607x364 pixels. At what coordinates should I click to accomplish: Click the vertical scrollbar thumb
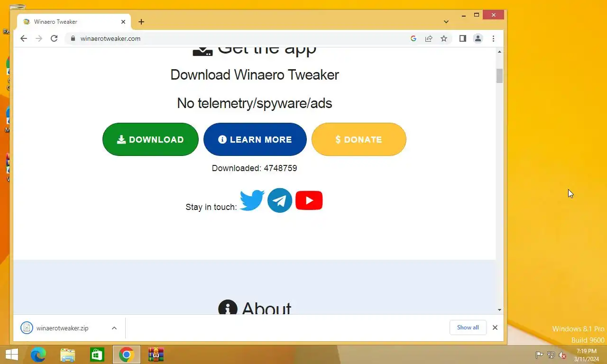click(499, 76)
